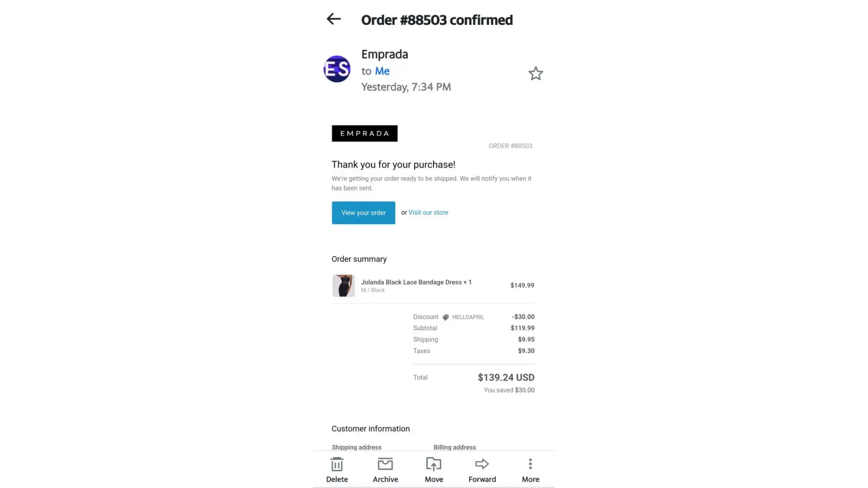Viewport: 868px width, 488px height.
Task: Click the EMPRADA logo banner
Action: 364,133
